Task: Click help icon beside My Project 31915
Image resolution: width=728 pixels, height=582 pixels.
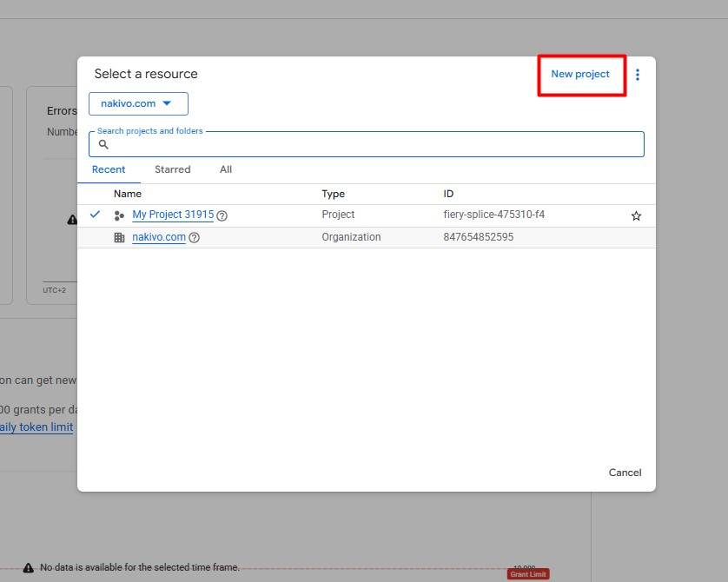Action: [222, 215]
